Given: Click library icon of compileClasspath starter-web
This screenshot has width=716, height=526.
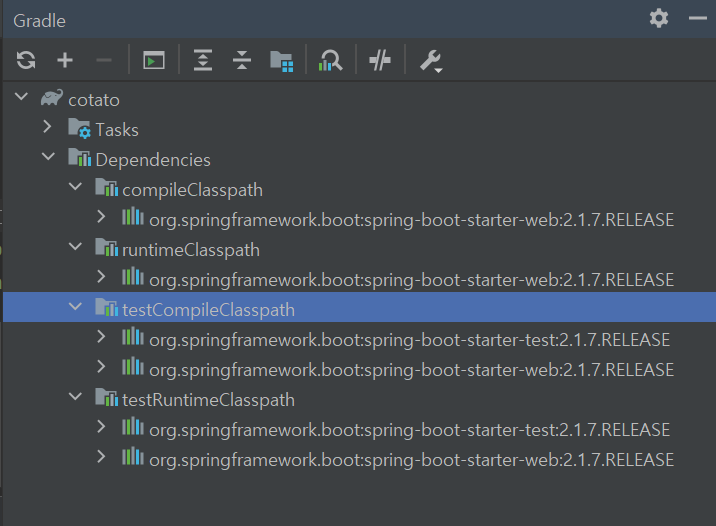Looking at the screenshot, I should [x=133, y=216].
